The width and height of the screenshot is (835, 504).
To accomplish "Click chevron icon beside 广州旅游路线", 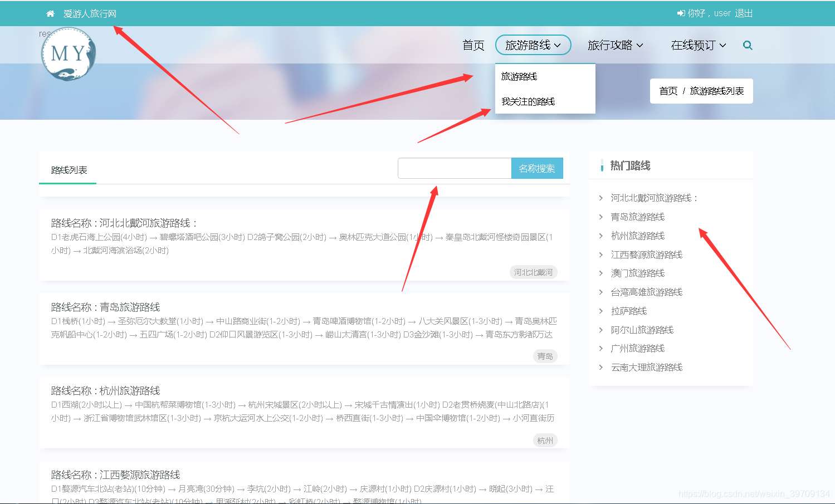I will [600, 348].
